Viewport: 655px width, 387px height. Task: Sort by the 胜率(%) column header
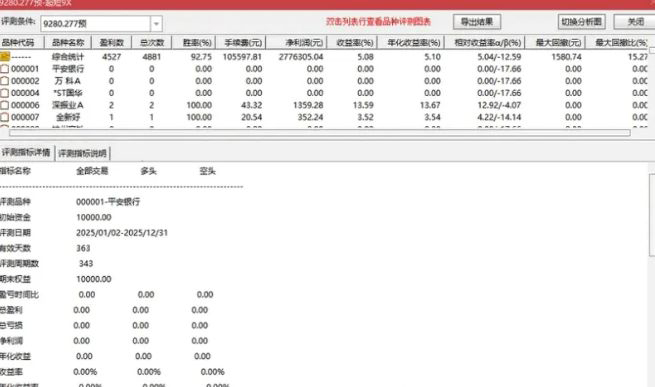[194, 43]
